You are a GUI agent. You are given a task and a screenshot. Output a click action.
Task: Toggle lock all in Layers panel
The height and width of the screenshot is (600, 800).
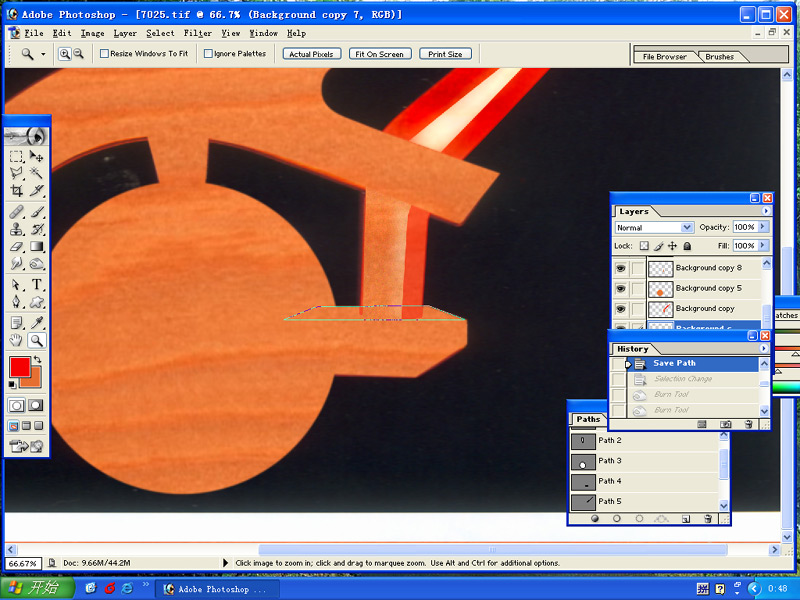687,246
